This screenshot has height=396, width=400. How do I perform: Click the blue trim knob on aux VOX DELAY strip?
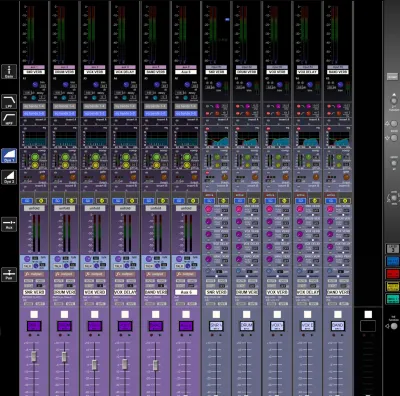(x=126, y=85)
